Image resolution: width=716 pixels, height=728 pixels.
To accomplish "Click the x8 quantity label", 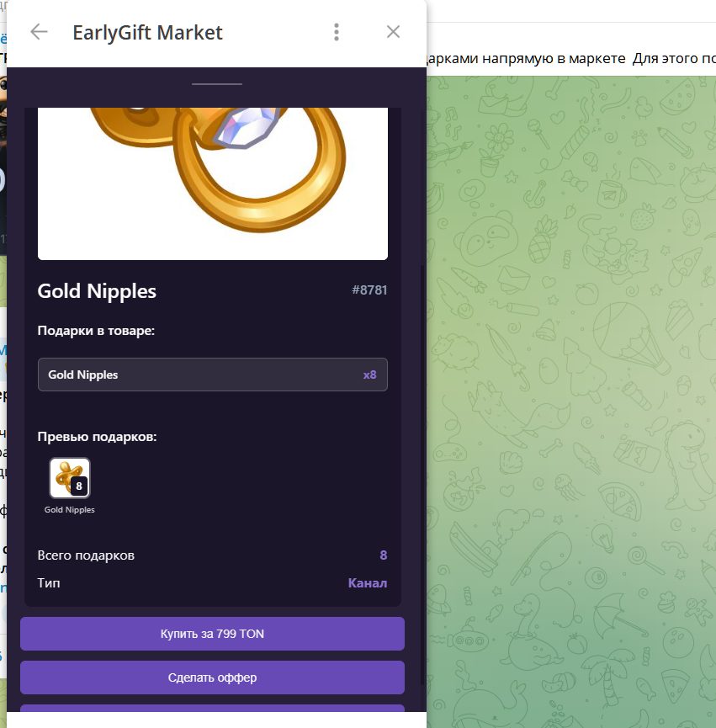I will coord(369,375).
